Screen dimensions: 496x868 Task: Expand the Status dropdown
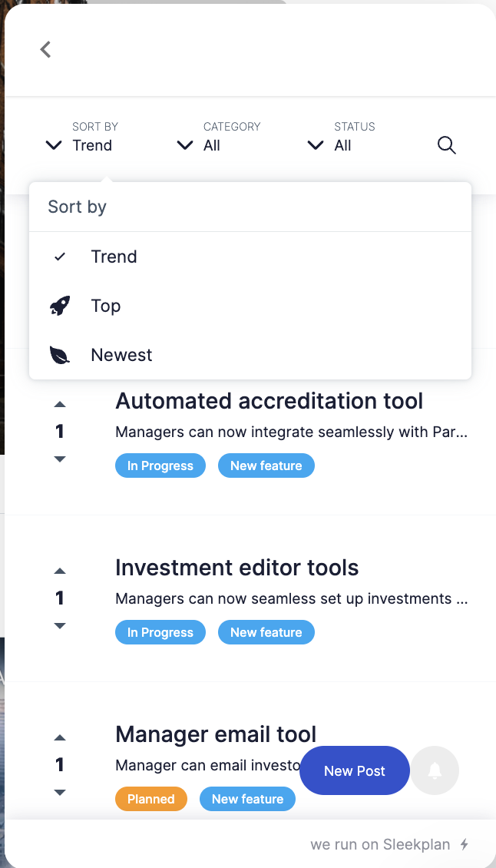pyautogui.click(x=341, y=137)
